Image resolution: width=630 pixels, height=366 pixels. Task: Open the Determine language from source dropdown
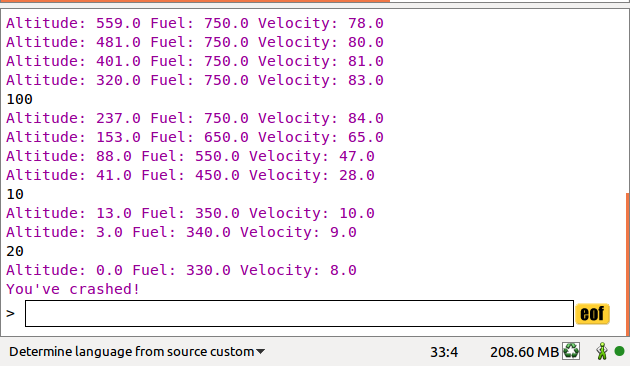pos(137,352)
